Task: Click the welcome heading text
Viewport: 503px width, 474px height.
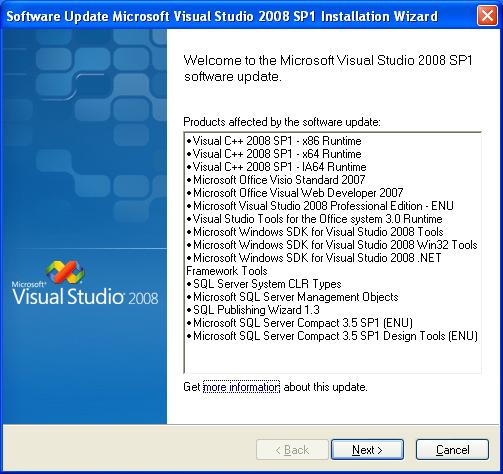Action: pyautogui.click(x=328, y=68)
